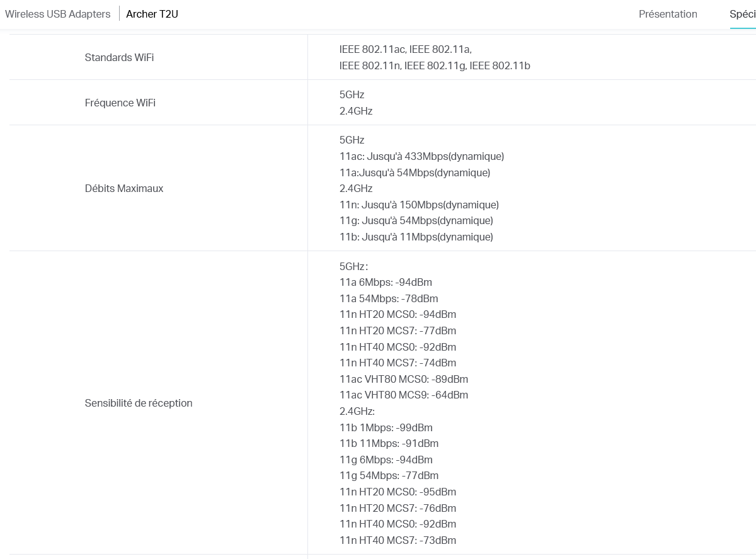Click the Archer T2U product title
Viewport: 756px width, 559px height.
tap(152, 14)
